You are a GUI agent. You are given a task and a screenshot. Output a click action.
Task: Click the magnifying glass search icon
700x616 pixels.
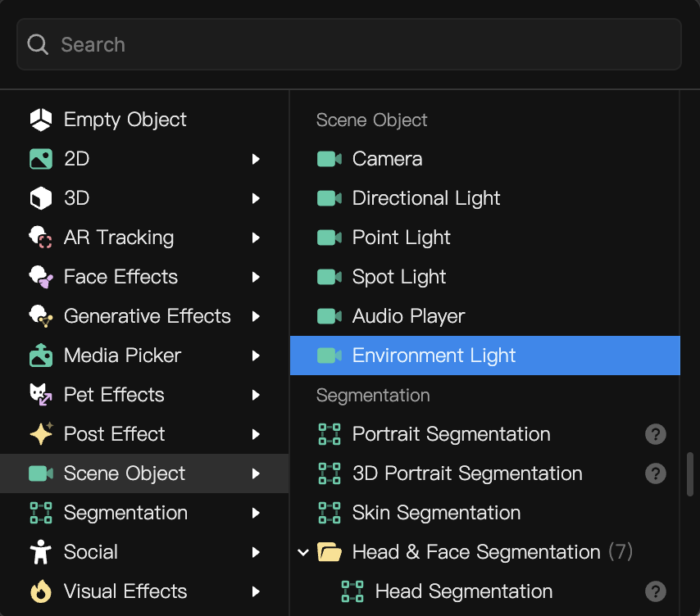click(38, 44)
